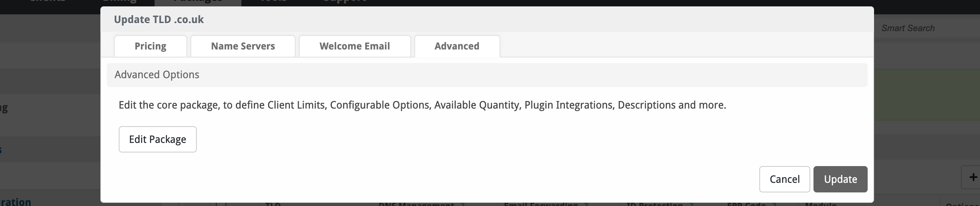Image resolution: width=980 pixels, height=206 pixels.
Task: Open the Tools navigation menu
Action: pyautogui.click(x=273, y=2)
